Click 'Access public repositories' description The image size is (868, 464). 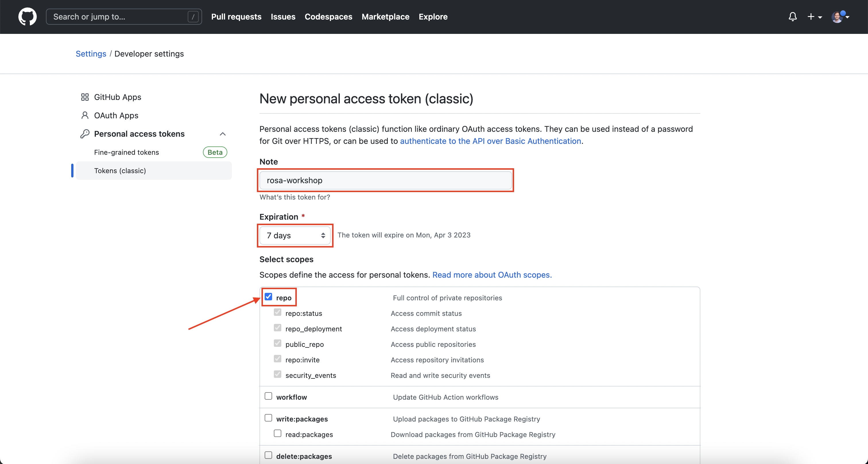pyautogui.click(x=433, y=344)
